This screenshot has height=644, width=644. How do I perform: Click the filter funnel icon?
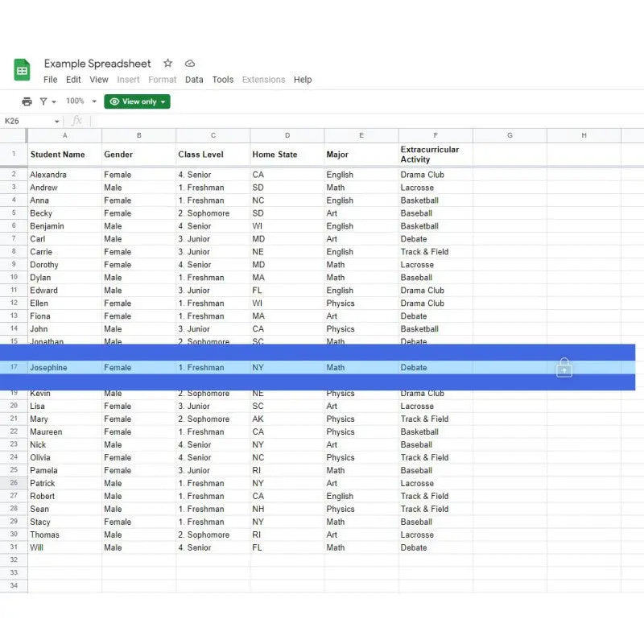click(x=43, y=101)
